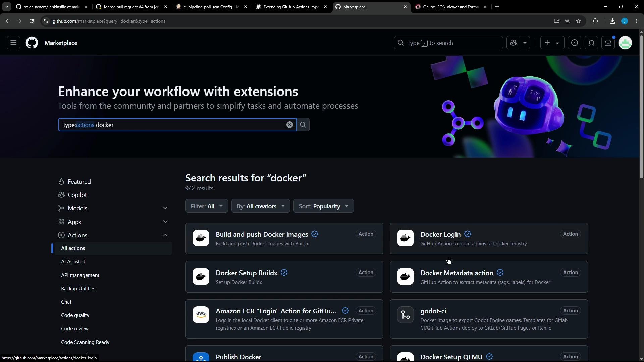The height and width of the screenshot is (362, 644).
Task: Select the AI Assisted category
Action: tap(73, 262)
